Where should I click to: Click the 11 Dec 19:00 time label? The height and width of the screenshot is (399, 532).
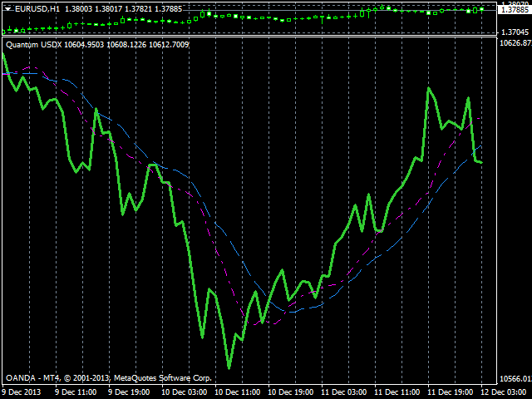(448, 392)
